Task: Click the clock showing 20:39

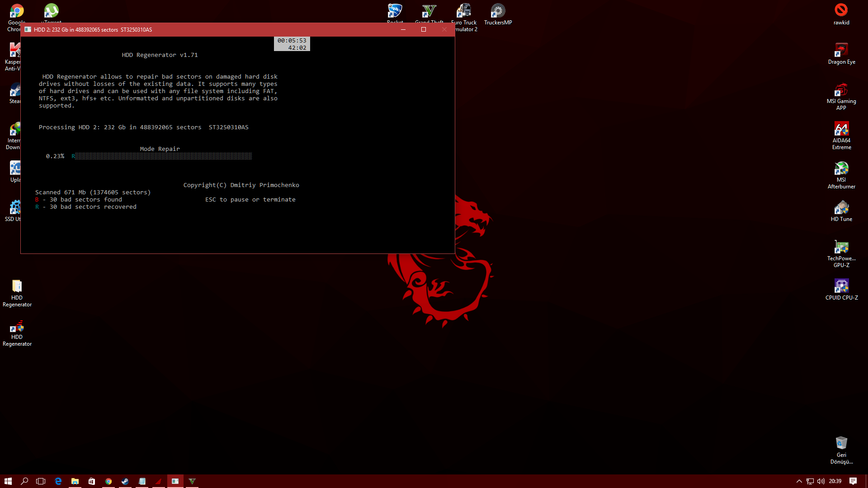Action: (835, 481)
